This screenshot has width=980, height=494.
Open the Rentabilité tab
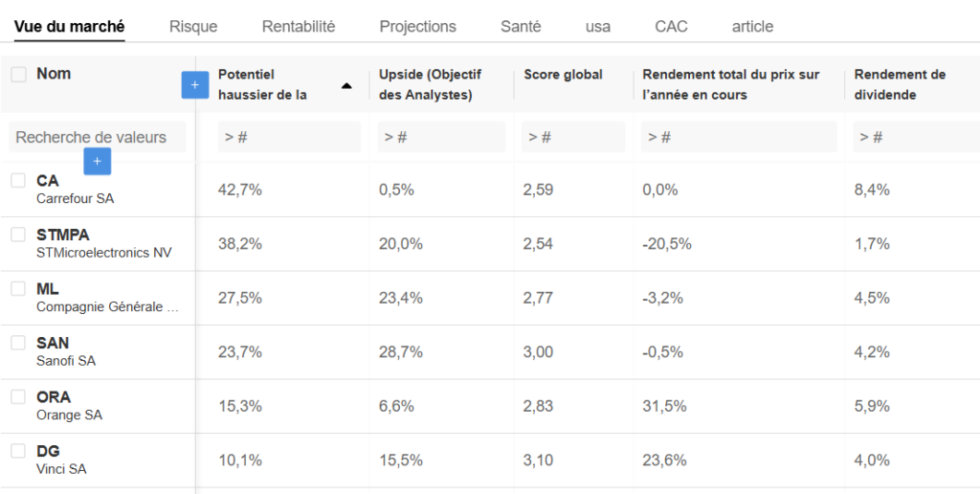click(x=299, y=27)
